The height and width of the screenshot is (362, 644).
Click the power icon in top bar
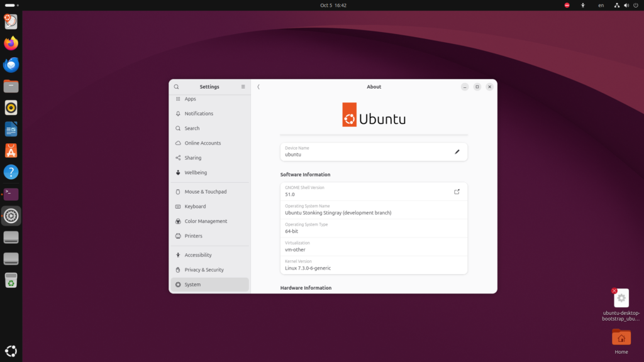tap(636, 5)
